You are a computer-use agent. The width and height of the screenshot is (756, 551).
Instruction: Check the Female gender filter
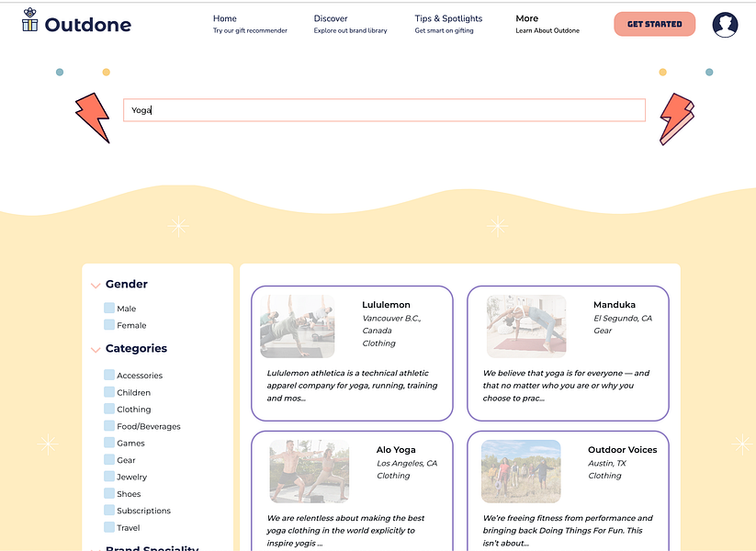[x=109, y=325]
